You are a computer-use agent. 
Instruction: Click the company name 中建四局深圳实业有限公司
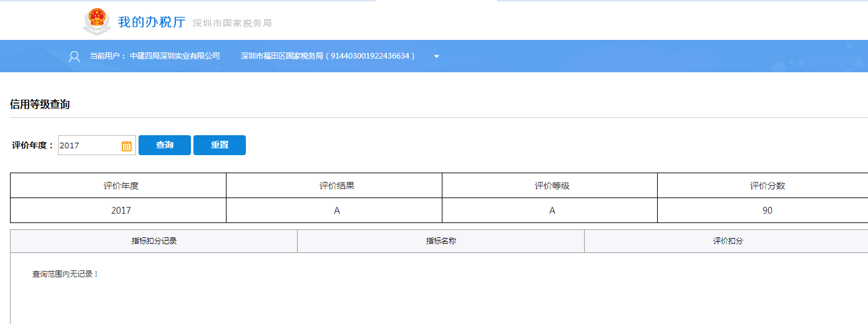[x=175, y=56]
